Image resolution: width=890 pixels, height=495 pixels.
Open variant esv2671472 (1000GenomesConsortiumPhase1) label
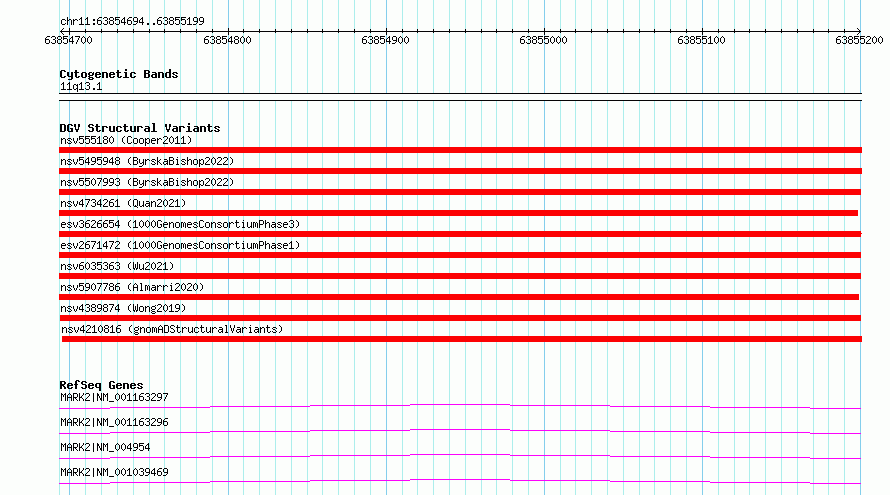point(180,245)
